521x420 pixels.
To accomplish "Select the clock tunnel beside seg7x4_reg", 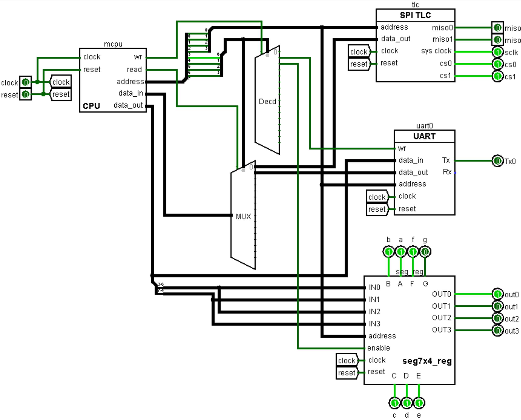I will tap(347, 360).
